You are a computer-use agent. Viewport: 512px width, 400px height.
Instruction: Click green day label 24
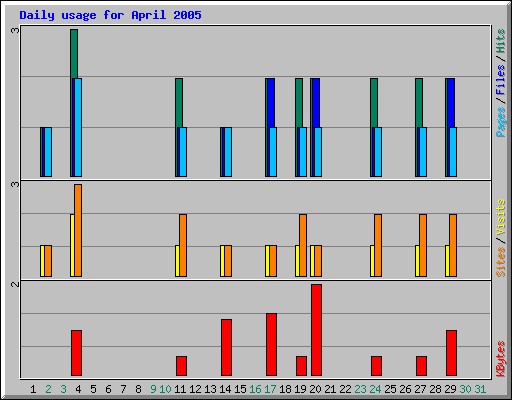point(375,389)
